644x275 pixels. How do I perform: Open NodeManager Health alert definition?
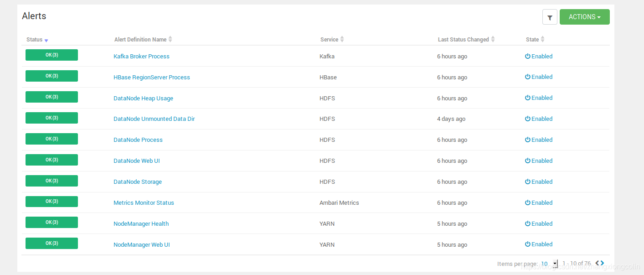click(141, 224)
